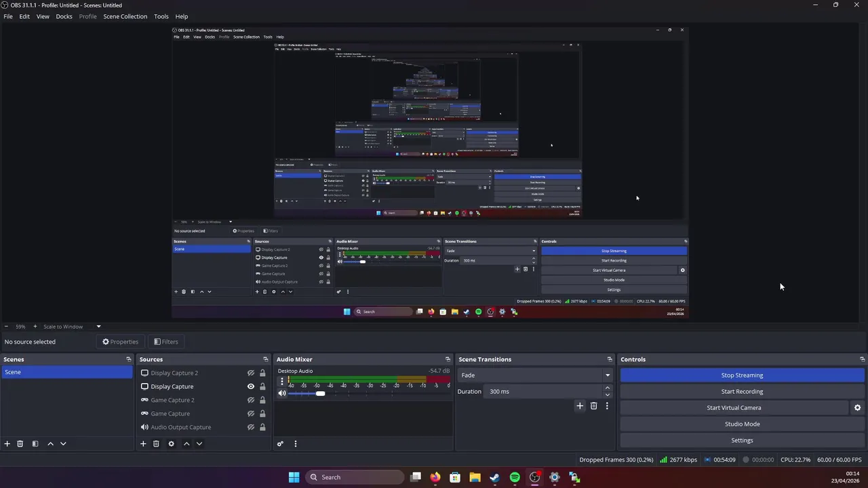Open Settings from Controls dock
Screen dimensions: 868x488
pyautogui.click(x=742, y=440)
